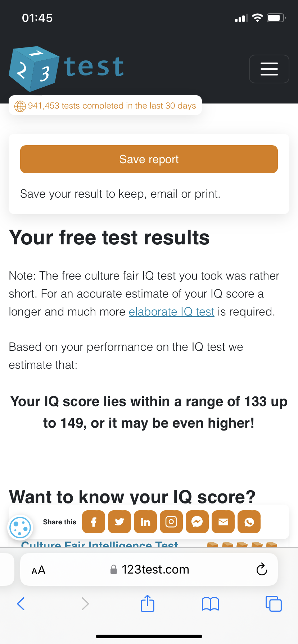Open Safari bookmarks

(x=211, y=604)
